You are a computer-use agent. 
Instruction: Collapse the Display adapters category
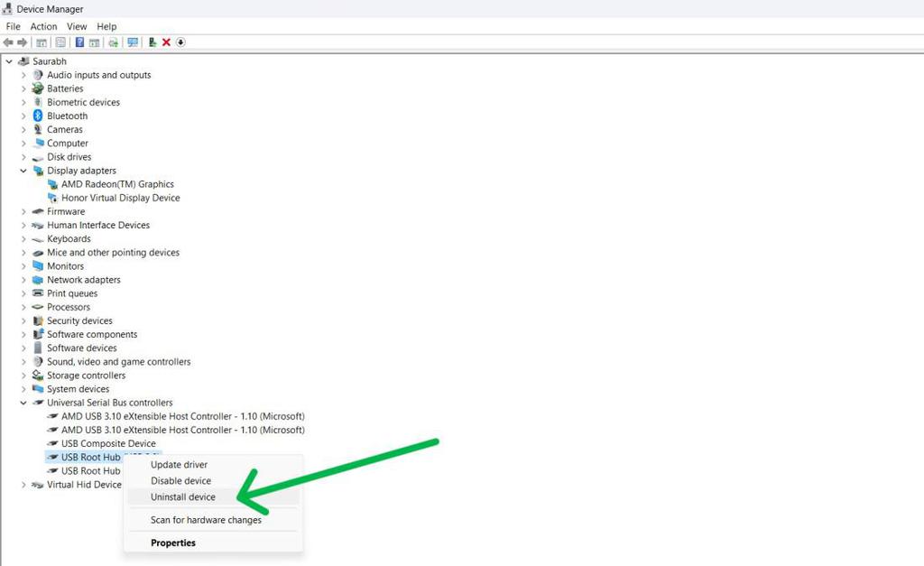click(x=23, y=171)
